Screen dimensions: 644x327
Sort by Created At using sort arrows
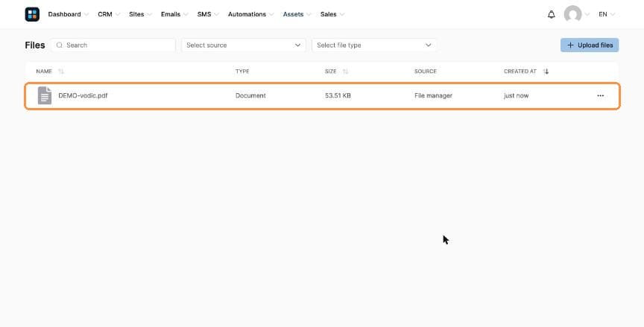pos(546,72)
